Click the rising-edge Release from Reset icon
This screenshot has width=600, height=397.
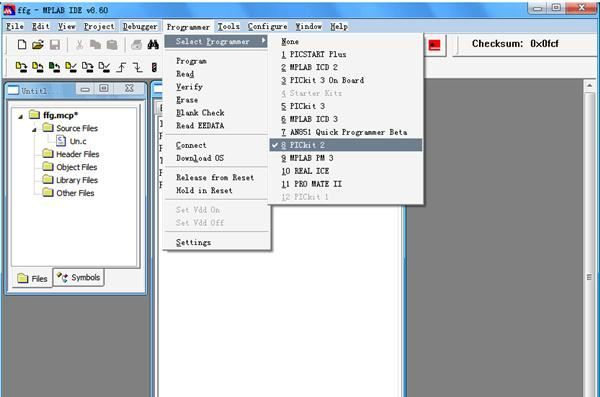coord(121,67)
